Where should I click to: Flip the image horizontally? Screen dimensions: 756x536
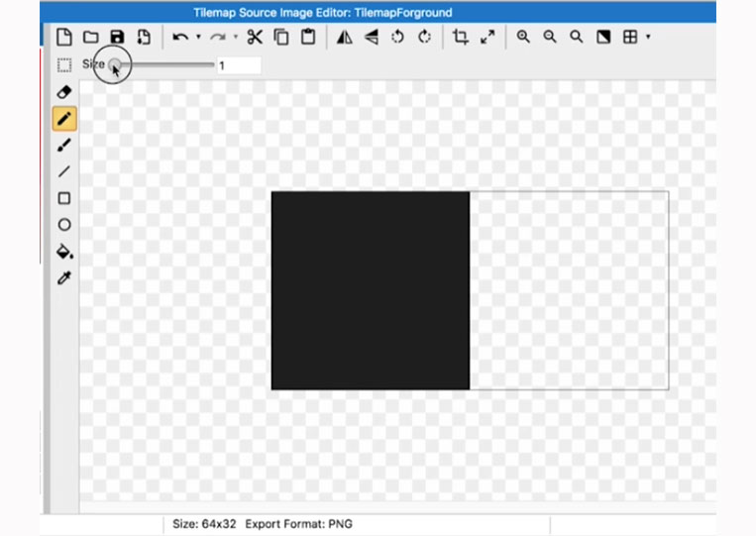[344, 37]
